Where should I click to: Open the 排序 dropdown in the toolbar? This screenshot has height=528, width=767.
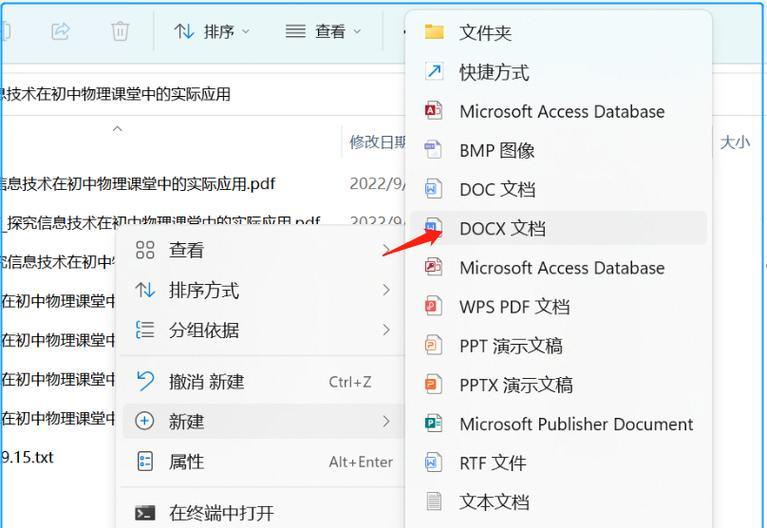click(x=212, y=32)
